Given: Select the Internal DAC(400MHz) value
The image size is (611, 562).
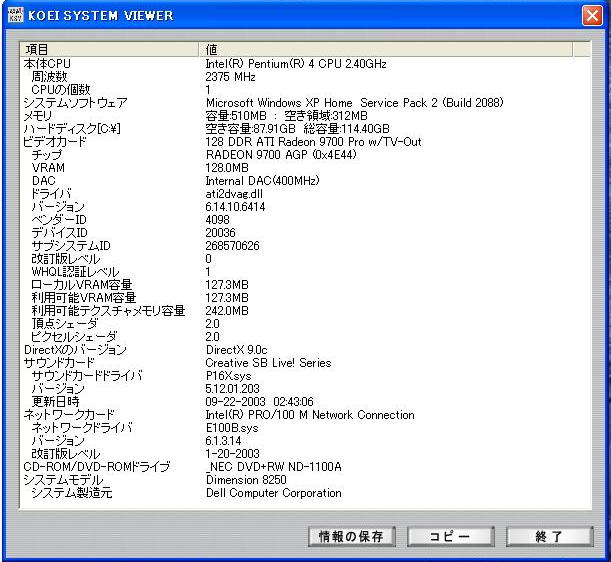Looking at the screenshot, I should pos(262,181).
